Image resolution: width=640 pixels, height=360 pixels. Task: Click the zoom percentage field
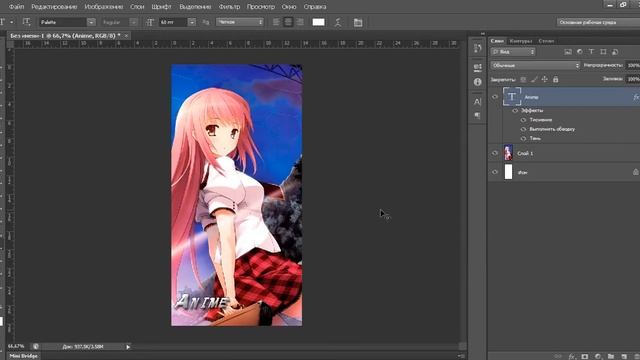(16, 347)
